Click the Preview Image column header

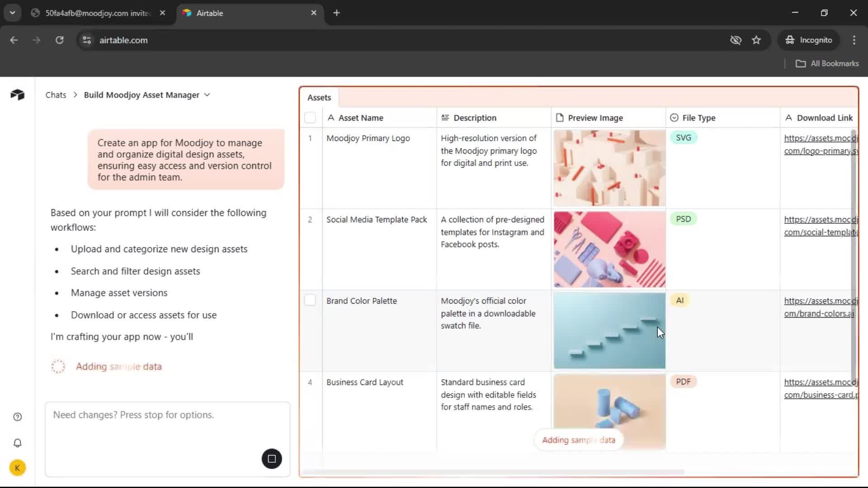tap(608, 118)
